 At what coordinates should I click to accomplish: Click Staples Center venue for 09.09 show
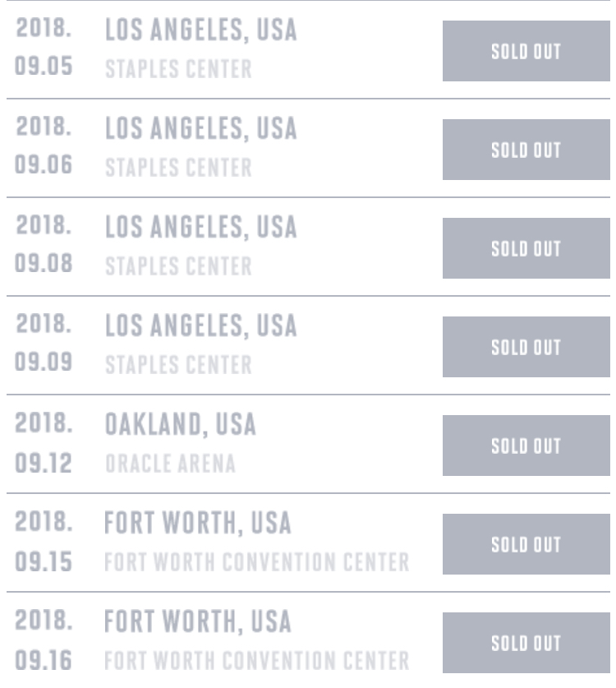coord(178,365)
